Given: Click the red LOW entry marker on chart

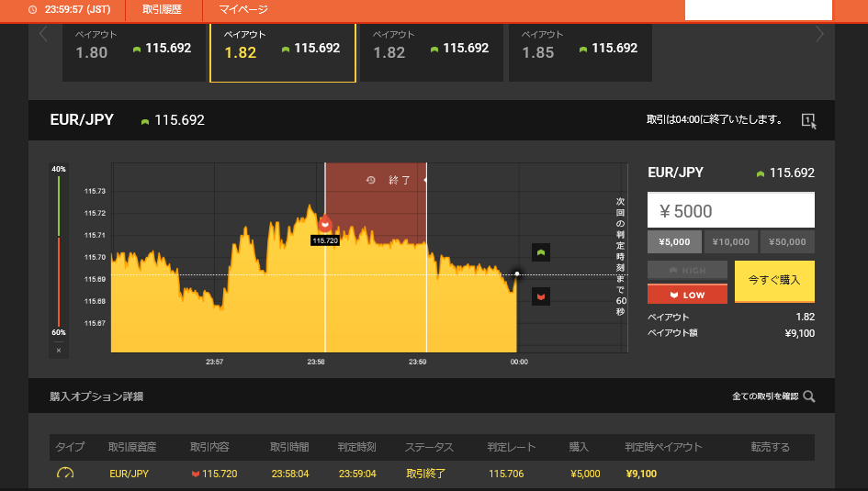Looking at the screenshot, I should click(324, 223).
